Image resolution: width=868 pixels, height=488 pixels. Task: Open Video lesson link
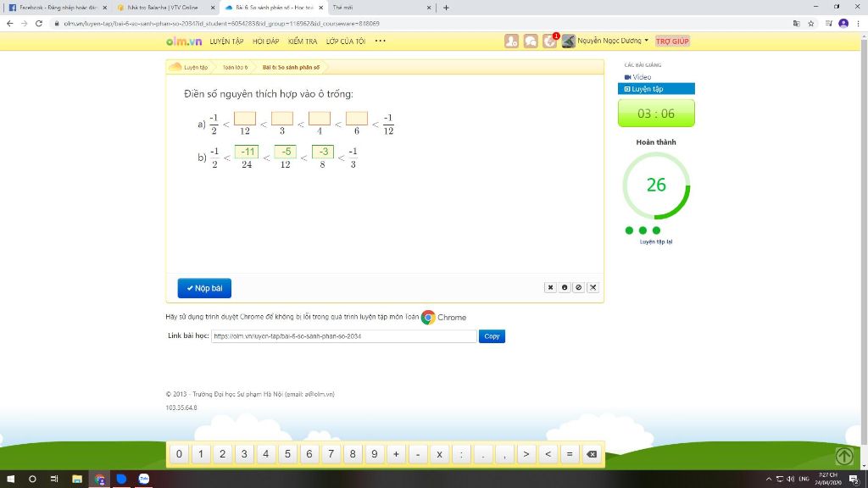point(637,77)
